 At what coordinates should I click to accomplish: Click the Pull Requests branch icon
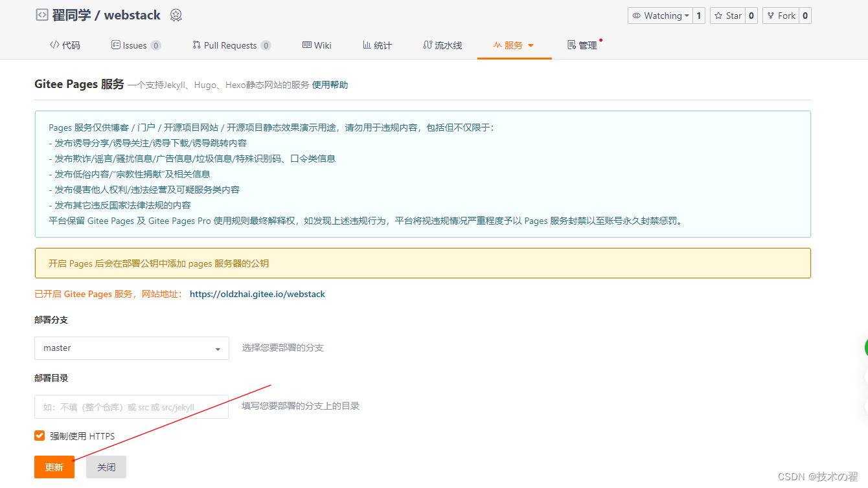pyautogui.click(x=196, y=45)
